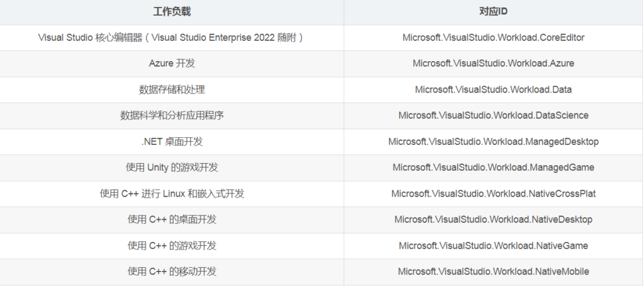
Task: Select Microsoft.VisualStudio.Workload.Azure ID
Action: [493, 64]
